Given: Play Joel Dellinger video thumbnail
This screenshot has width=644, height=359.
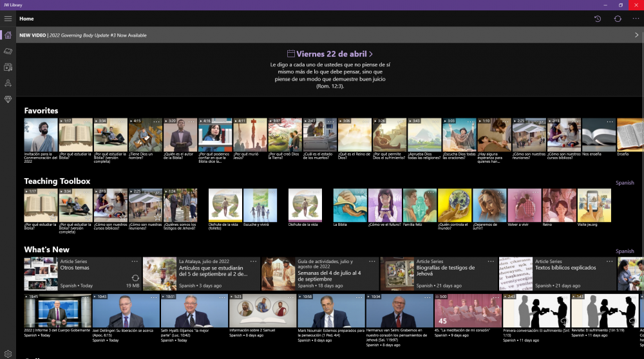Looking at the screenshot, I should (126, 312).
